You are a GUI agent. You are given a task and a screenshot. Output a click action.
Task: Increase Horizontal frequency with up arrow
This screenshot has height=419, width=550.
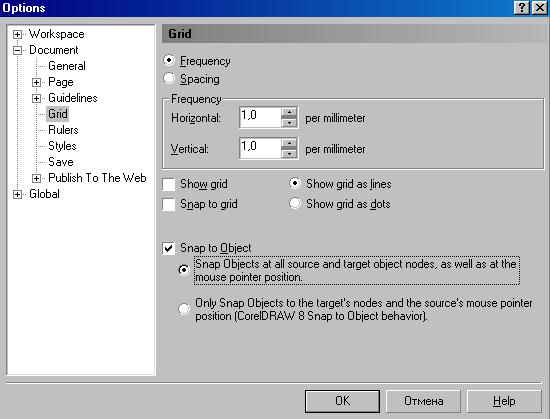tap(289, 112)
